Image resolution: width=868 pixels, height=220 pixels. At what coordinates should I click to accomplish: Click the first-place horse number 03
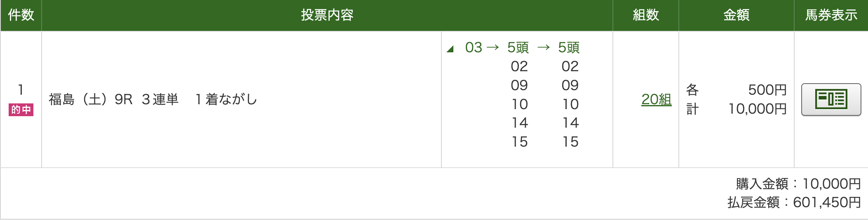(x=474, y=47)
